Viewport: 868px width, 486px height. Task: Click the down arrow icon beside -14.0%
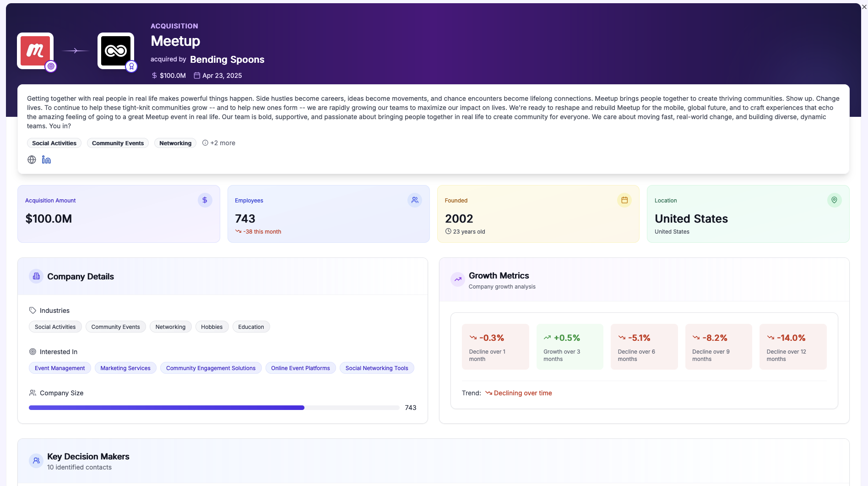point(770,338)
